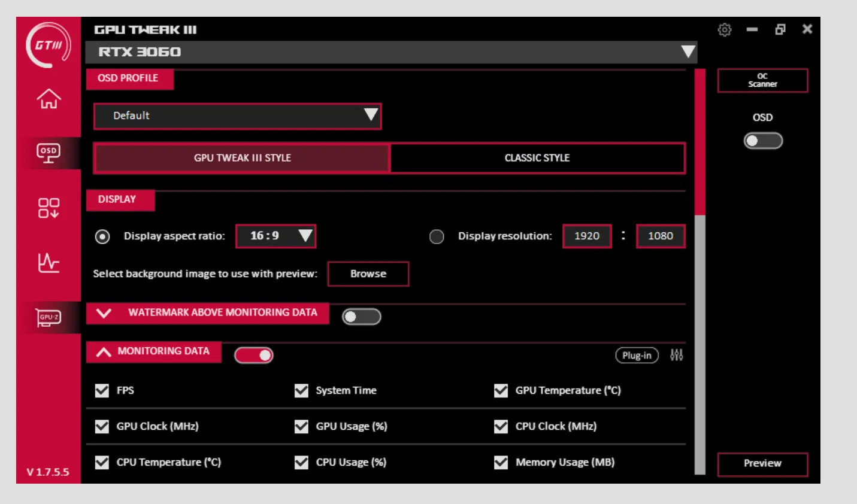This screenshot has width=857, height=504.
Task: Uncheck GPU Clock (MHz) checkbox
Action: [102, 426]
